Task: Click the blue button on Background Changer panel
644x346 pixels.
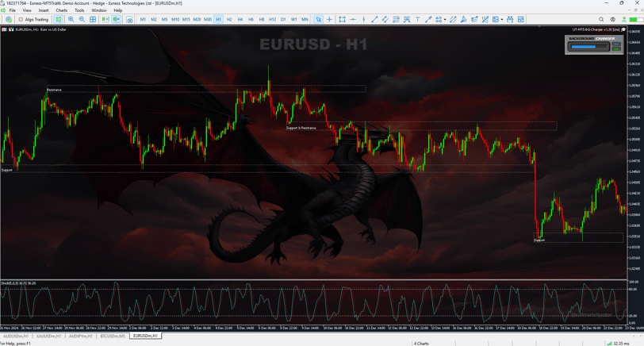Action: (x=616, y=44)
